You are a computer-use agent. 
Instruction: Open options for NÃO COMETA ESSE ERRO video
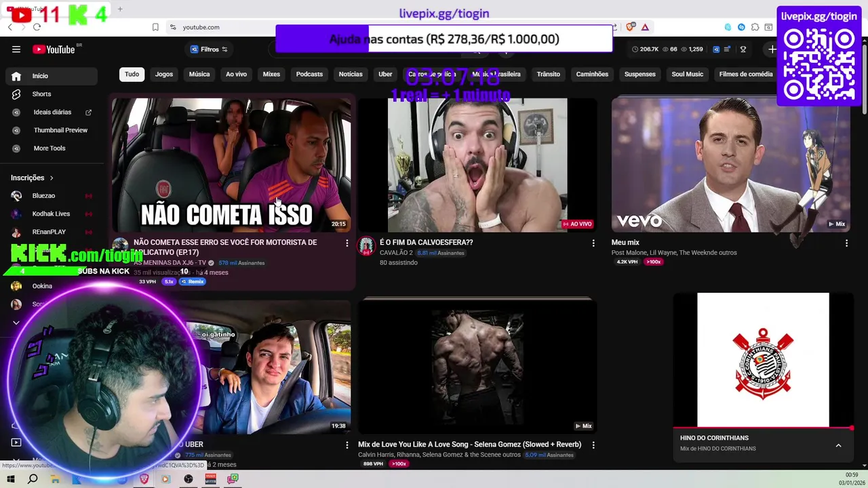click(347, 243)
